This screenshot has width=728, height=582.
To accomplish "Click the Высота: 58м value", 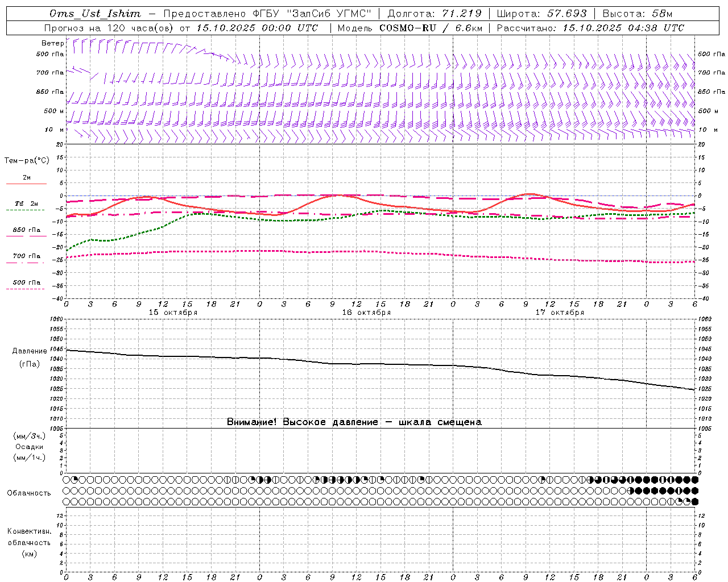I will tap(637, 14).
